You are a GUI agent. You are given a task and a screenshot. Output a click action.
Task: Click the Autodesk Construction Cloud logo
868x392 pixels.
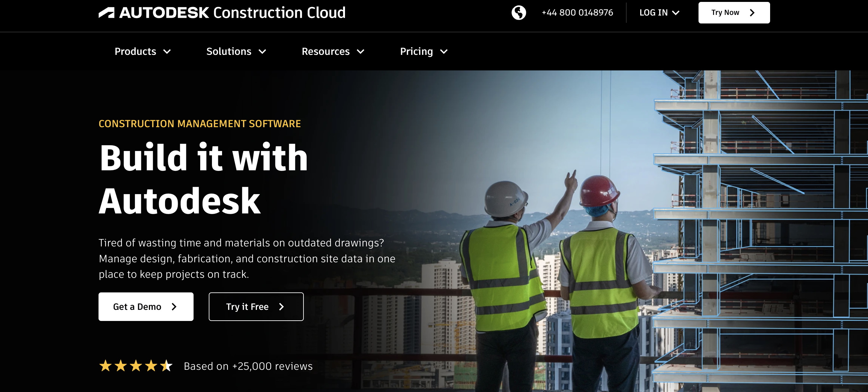click(222, 13)
